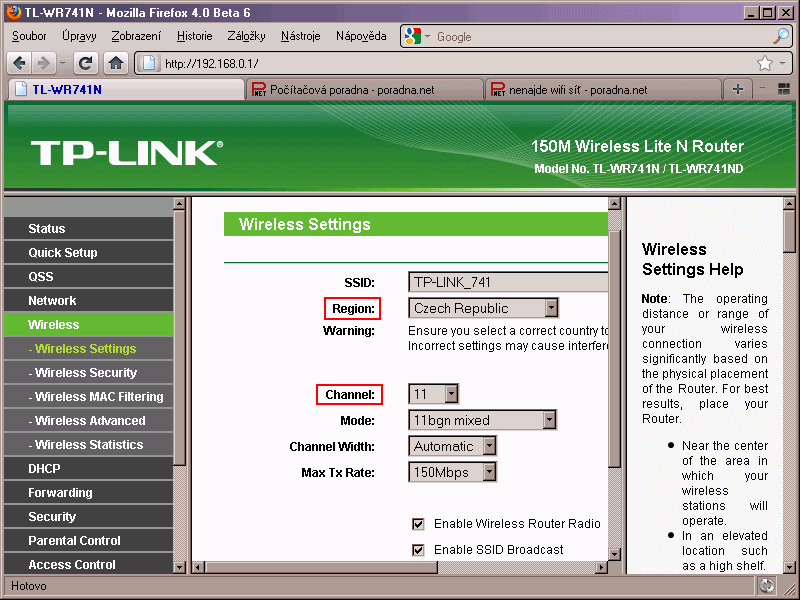This screenshot has height=600, width=800.
Task: Open the bookmark star dropdown arrow
Action: click(x=782, y=63)
